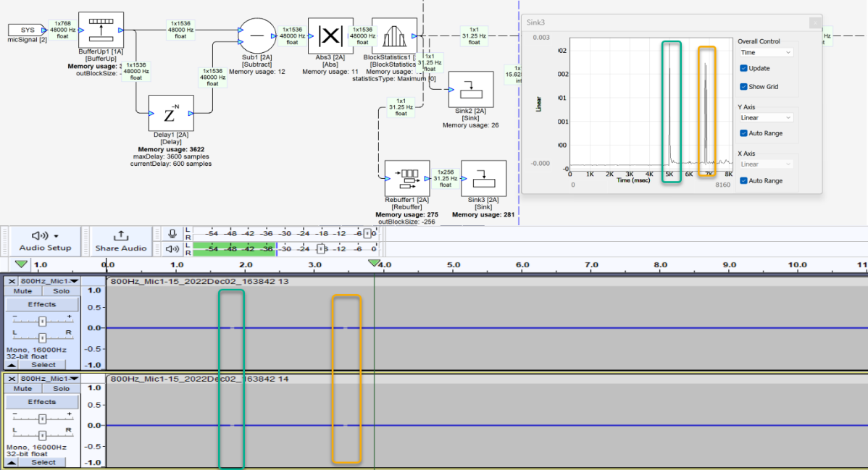
Task: Click the Delay1 Z^-N block icon
Action: point(171,114)
